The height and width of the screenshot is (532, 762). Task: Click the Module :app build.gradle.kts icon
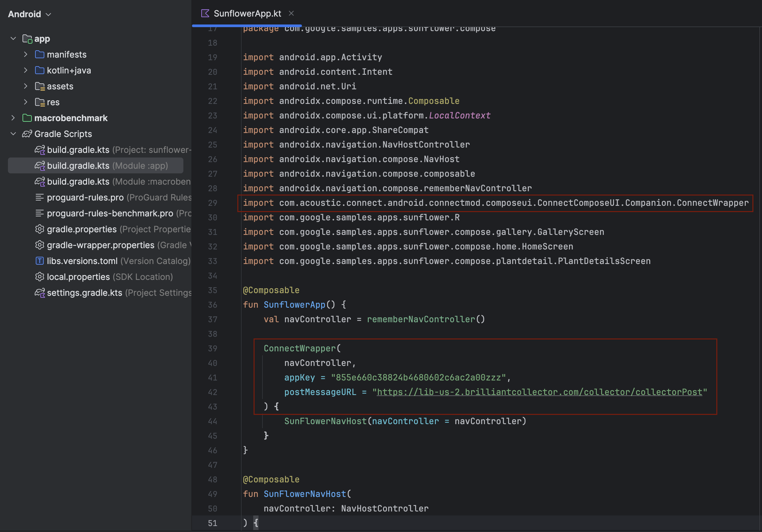pos(40,166)
